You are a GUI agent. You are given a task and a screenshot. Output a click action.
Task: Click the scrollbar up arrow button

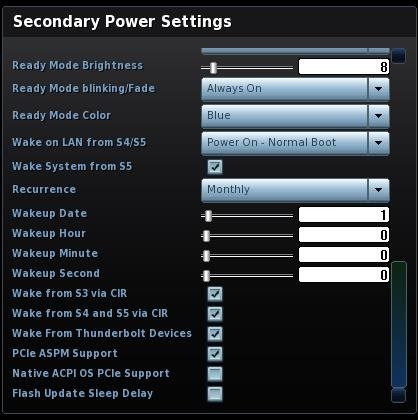pos(399,56)
